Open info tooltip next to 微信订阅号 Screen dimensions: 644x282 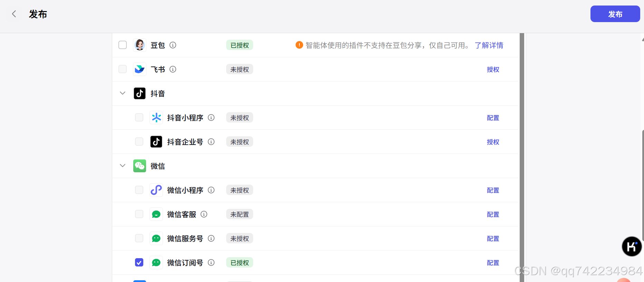(211, 263)
